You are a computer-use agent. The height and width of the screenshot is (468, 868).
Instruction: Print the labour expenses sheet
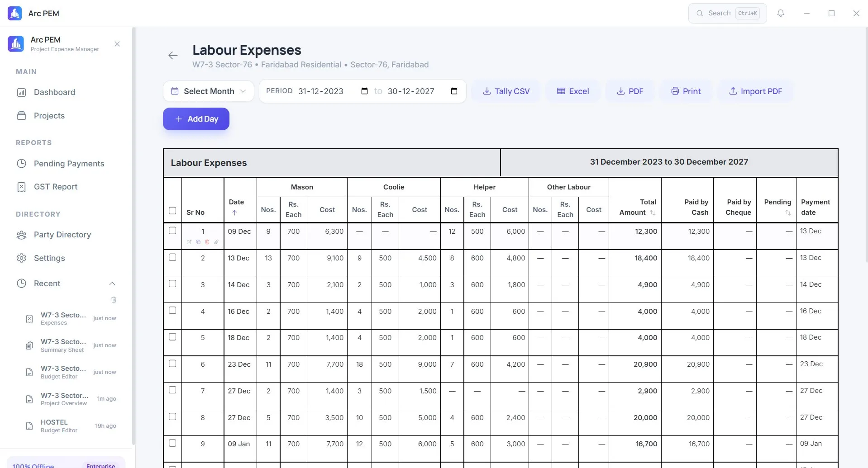pos(686,91)
